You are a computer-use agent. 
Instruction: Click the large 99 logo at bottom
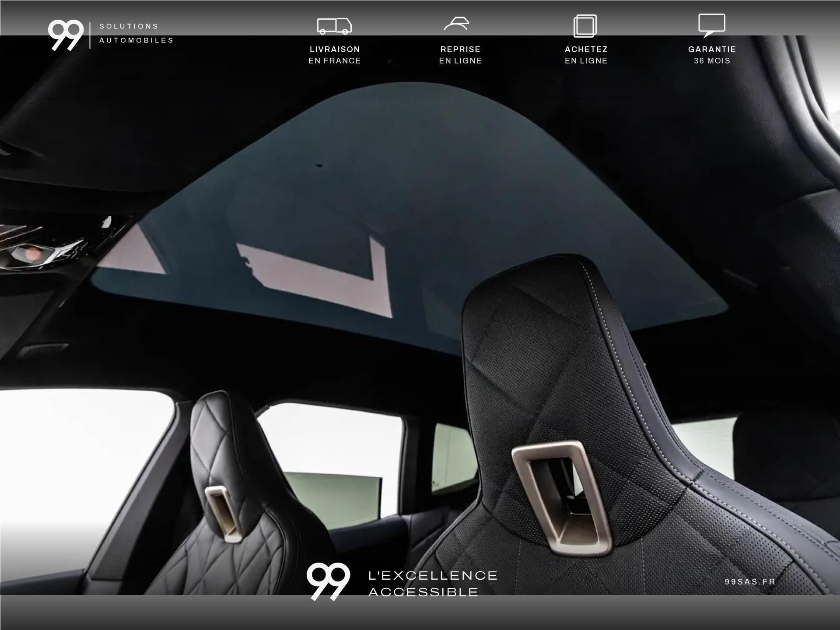click(x=328, y=581)
